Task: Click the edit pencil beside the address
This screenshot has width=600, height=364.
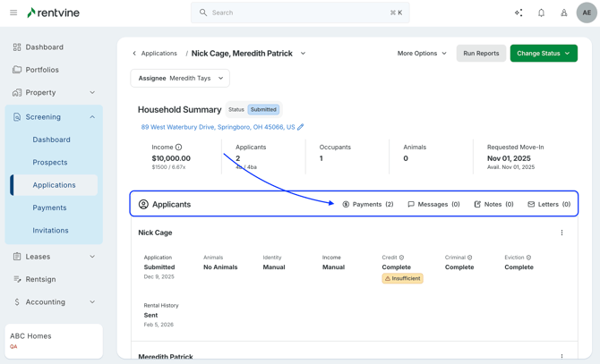Action: (x=301, y=127)
